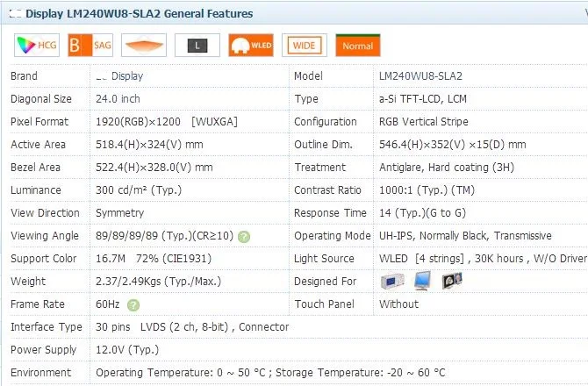The image size is (588, 386).
Task: Click the 522.4(H)×328.0(V) mm bezel area value
Action: 154,168
